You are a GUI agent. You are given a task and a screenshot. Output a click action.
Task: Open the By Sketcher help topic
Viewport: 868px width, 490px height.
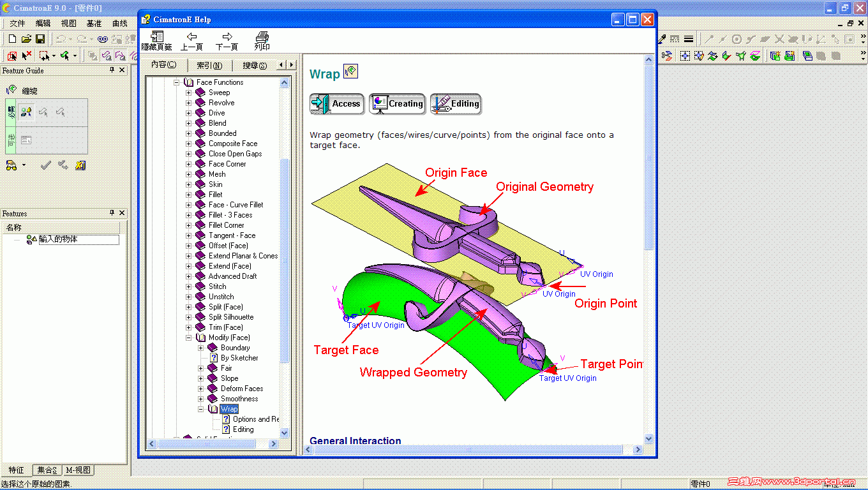(x=239, y=358)
